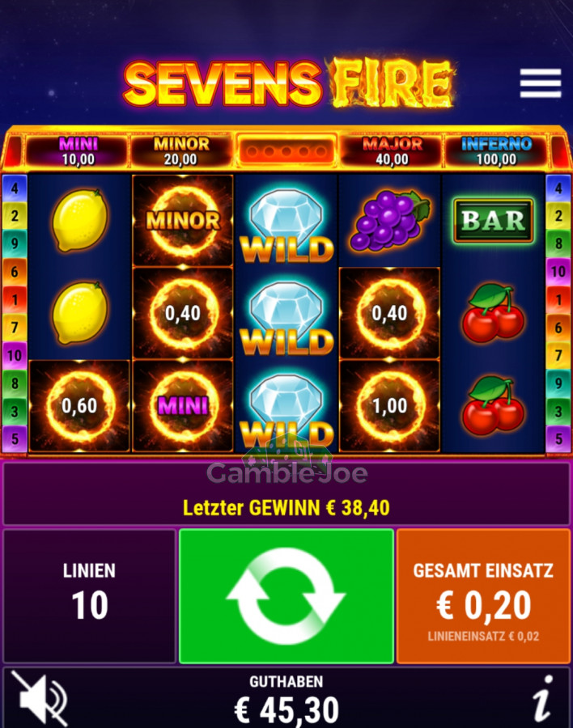The height and width of the screenshot is (728, 573).
Task: Click the 0,60 fire ring symbol
Action: pos(79,406)
